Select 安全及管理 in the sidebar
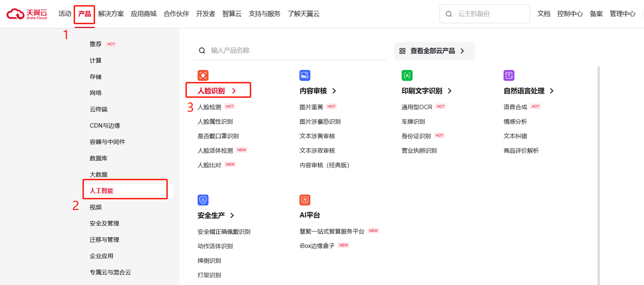 point(104,224)
